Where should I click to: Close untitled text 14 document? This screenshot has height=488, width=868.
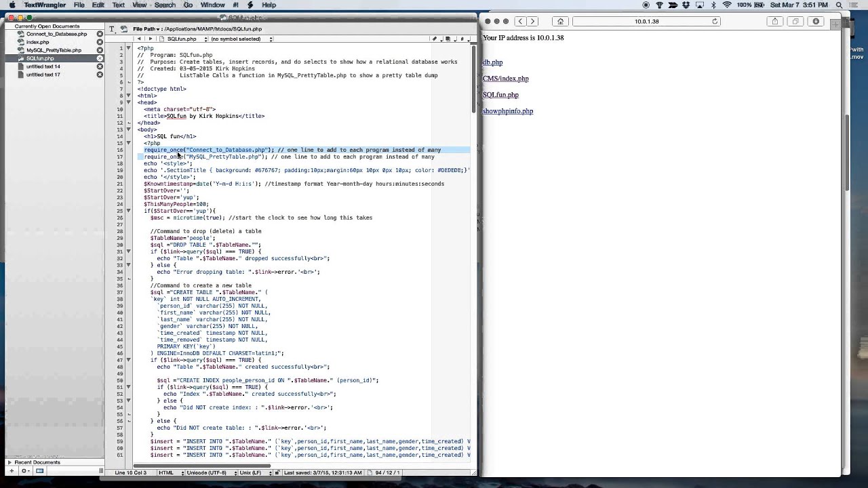pos(100,66)
